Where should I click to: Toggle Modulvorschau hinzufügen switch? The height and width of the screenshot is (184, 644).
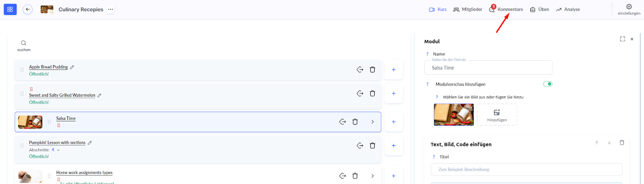547,84
